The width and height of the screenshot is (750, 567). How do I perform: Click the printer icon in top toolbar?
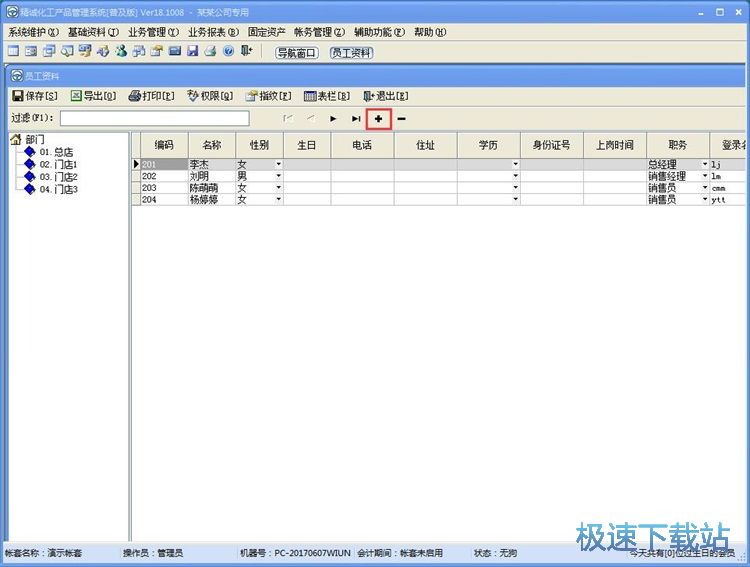[x=210, y=51]
